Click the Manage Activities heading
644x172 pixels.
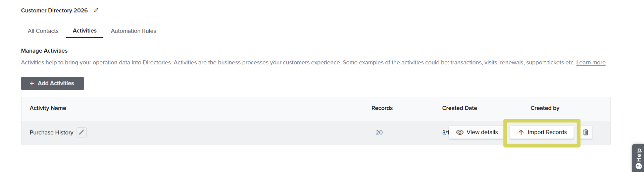click(44, 51)
